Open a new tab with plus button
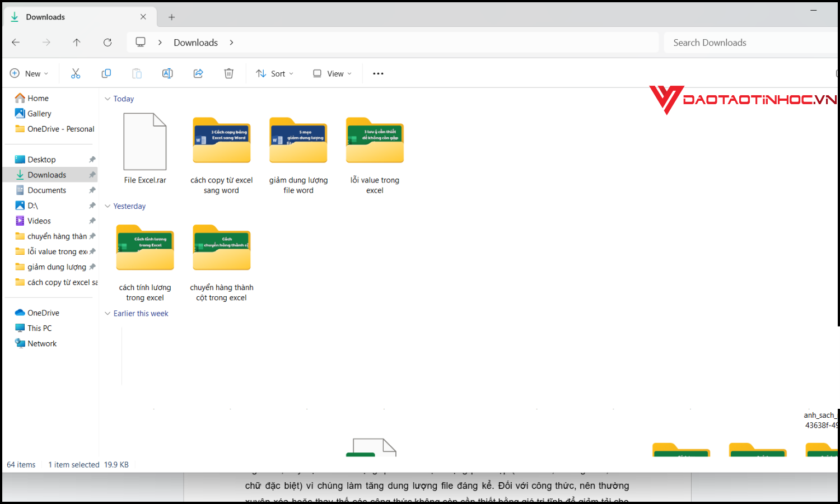840x504 pixels. (171, 17)
